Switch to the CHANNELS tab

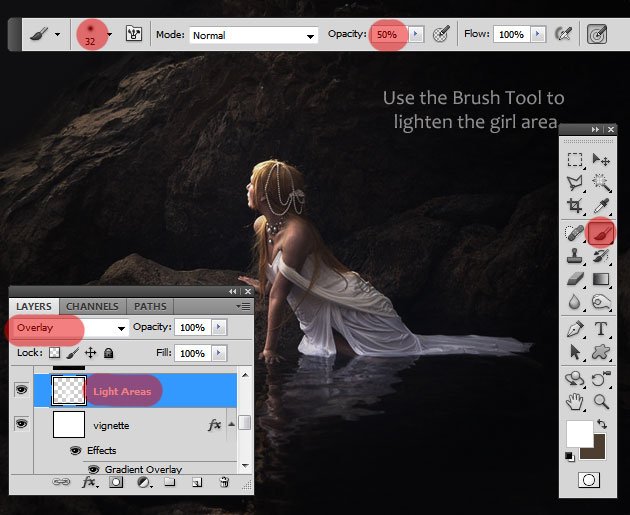[92, 307]
